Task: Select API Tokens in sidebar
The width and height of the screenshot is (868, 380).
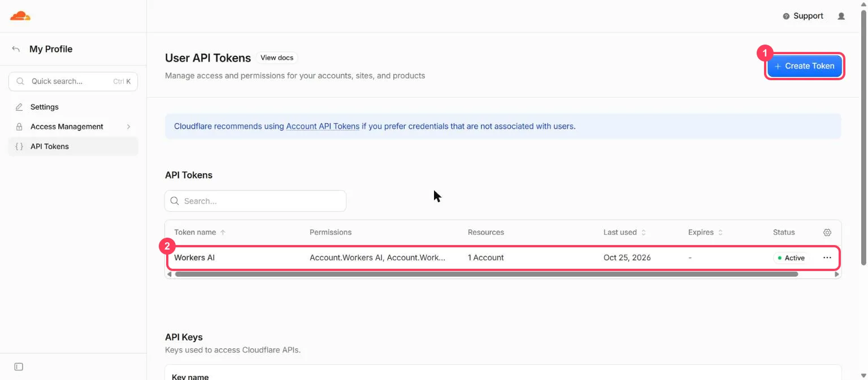Action: 73,147
